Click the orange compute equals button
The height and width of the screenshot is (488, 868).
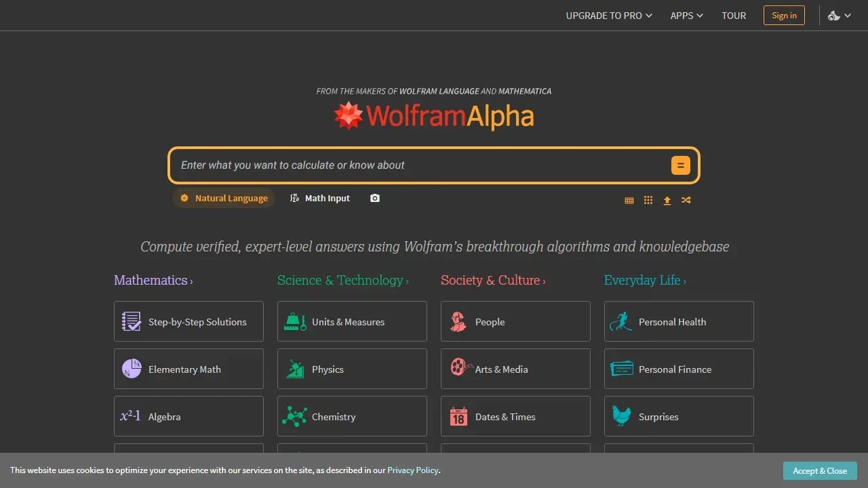680,165
